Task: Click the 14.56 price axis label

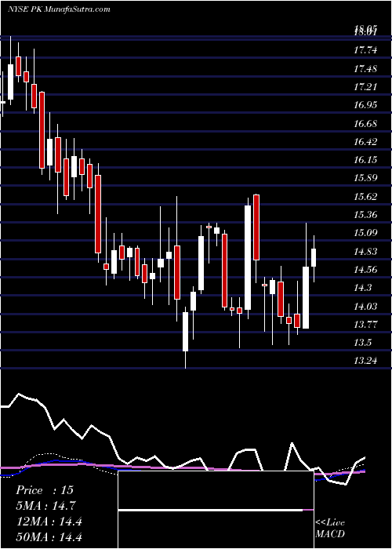Action: point(365,270)
